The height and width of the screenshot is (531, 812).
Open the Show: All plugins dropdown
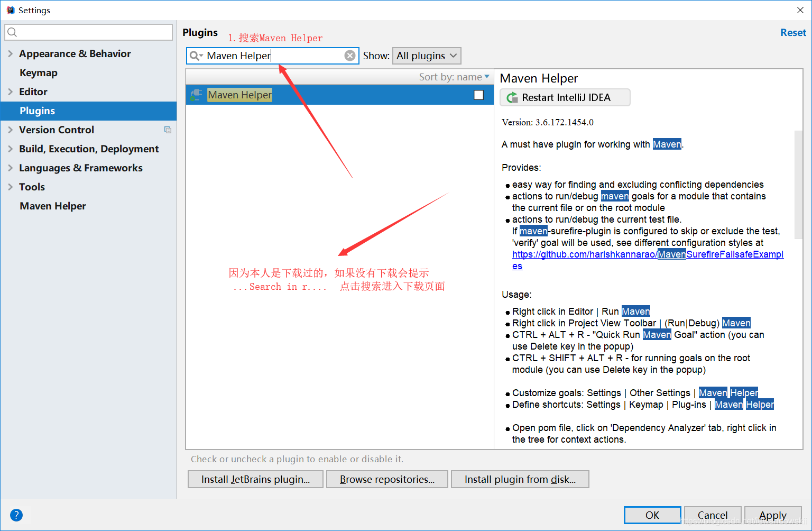point(426,55)
